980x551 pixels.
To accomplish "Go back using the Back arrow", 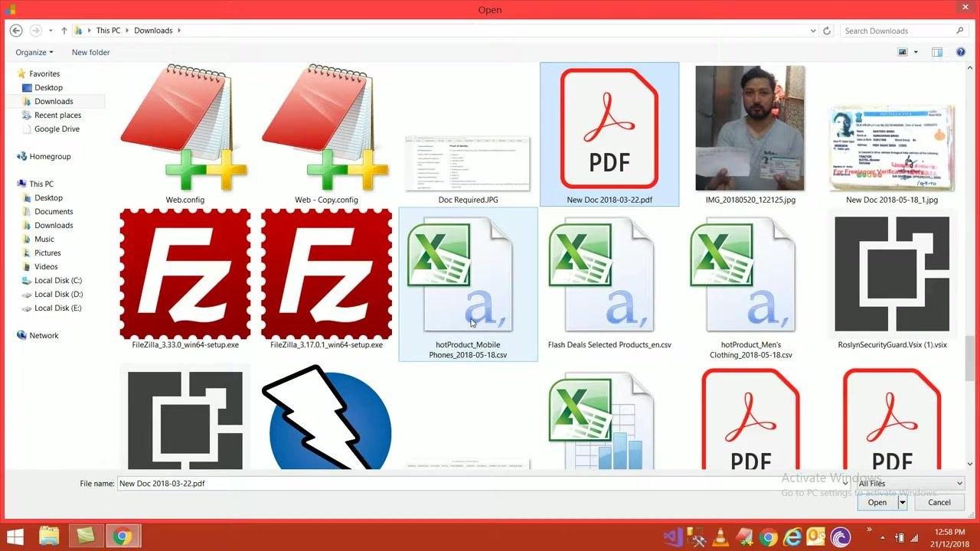I will tap(16, 31).
